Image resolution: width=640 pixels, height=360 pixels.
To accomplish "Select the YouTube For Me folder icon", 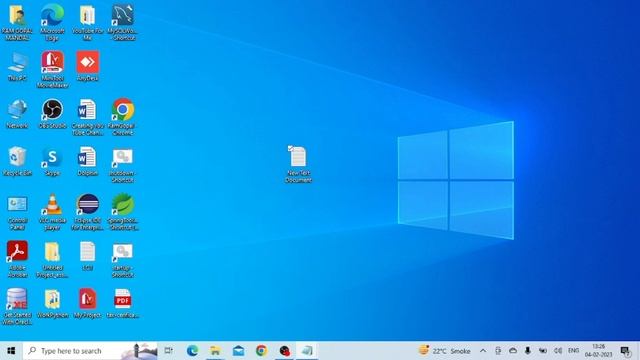I will pyautogui.click(x=87, y=22).
